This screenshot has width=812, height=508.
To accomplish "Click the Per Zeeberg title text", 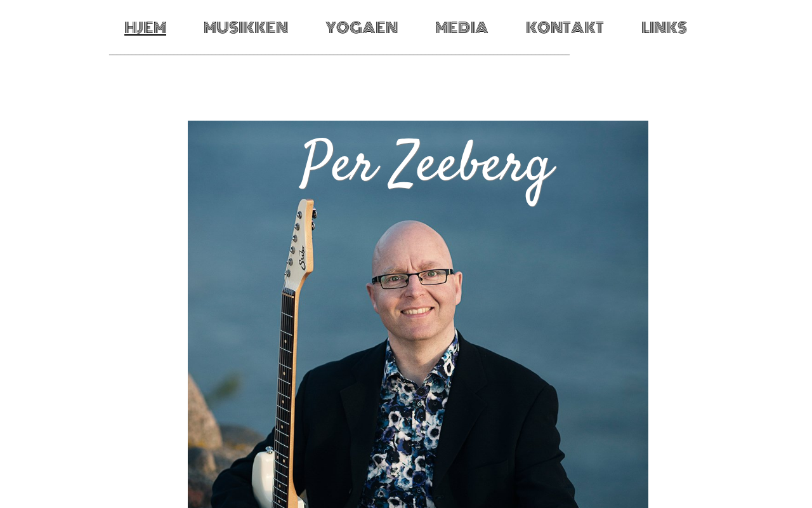I will coord(427,167).
